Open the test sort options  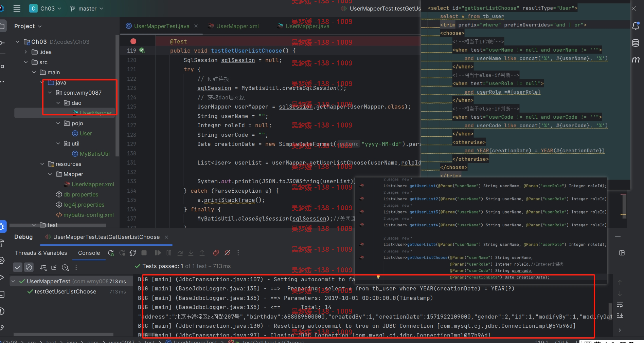[43, 267]
